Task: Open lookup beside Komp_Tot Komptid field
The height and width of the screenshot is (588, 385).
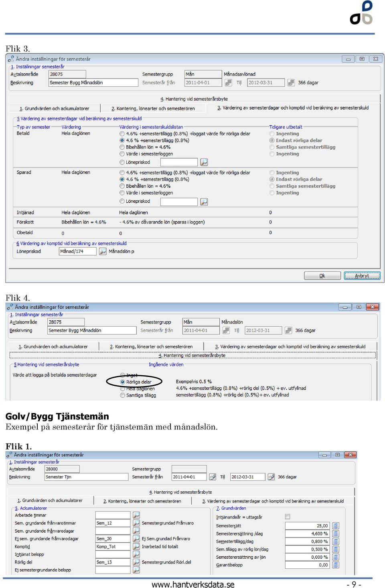Action: (x=136, y=546)
